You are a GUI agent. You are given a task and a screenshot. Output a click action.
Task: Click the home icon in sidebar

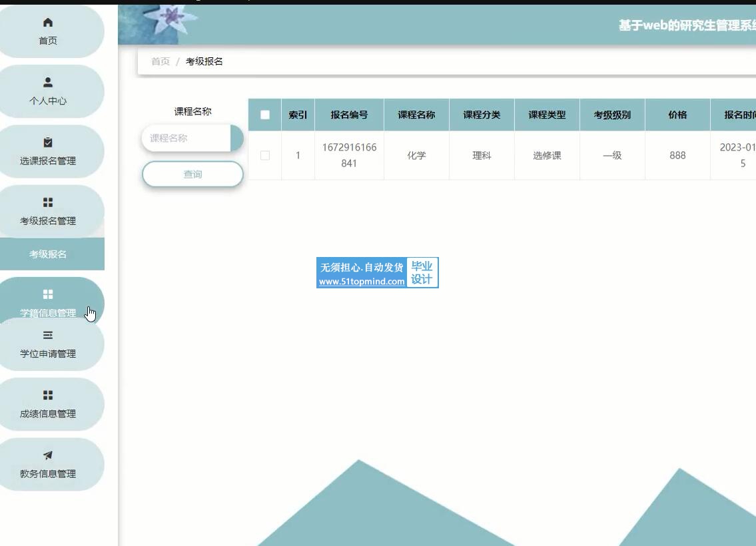pos(48,23)
